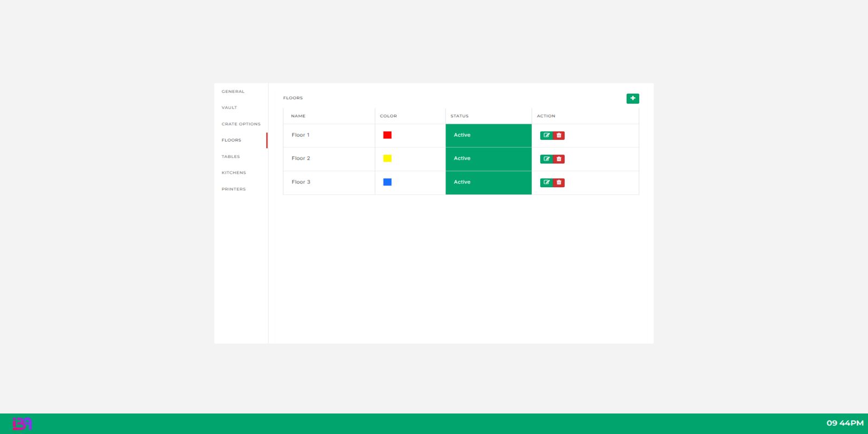Select the Floors sidebar item
This screenshot has height=434, width=868.
click(x=231, y=141)
